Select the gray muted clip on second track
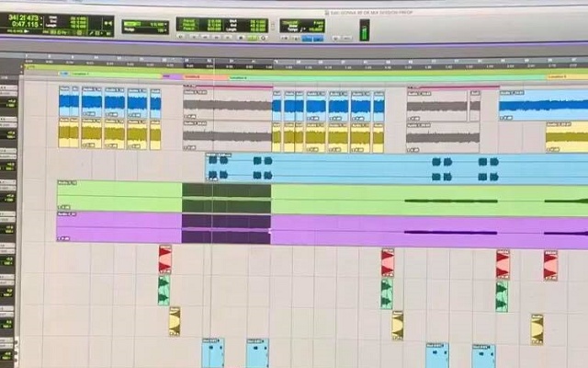This screenshot has width=588, height=368. click(228, 135)
